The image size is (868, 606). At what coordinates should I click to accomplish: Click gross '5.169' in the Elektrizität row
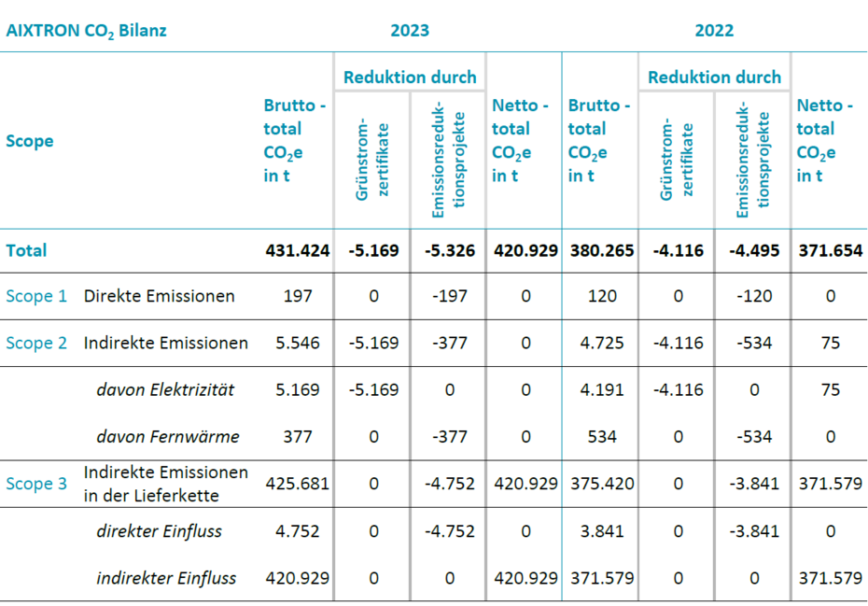pyautogui.click(x=298, y=390)
